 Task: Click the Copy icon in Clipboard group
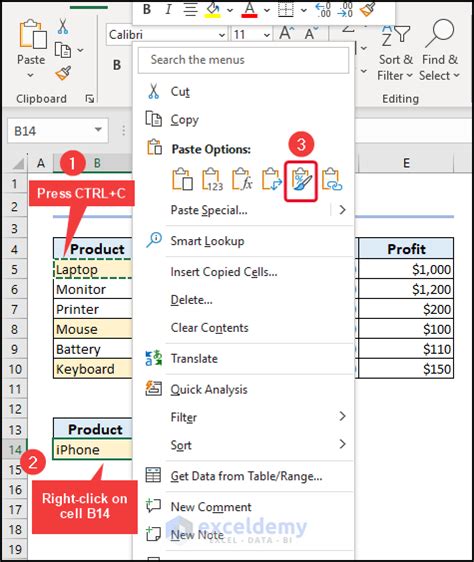tap(63, 50)
